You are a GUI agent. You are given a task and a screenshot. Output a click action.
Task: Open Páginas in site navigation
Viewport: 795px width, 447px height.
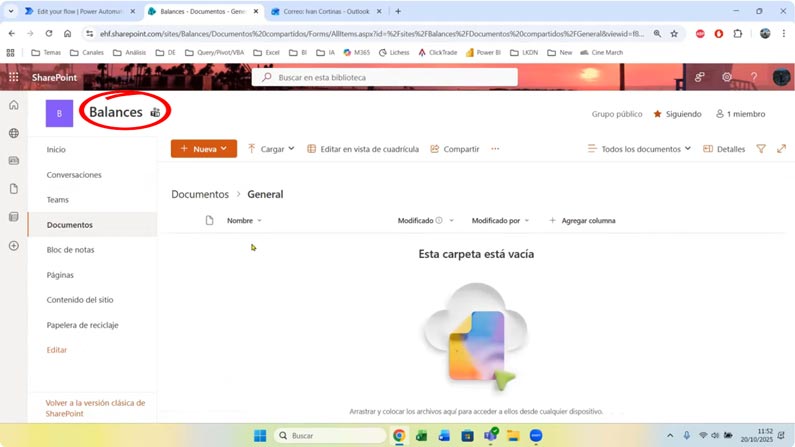pos(60,275)
